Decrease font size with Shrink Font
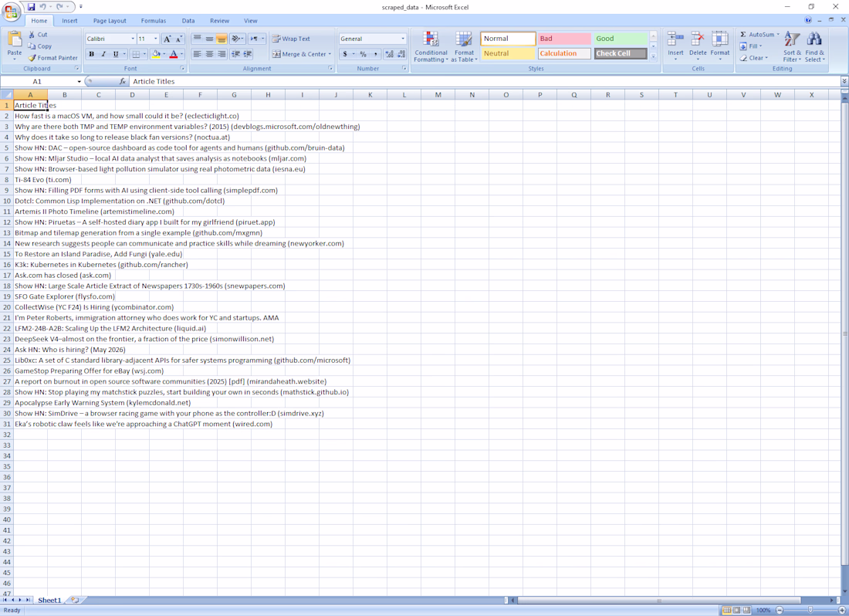The height and width of the screenshot is (616, 849). [x=179, y=39]
